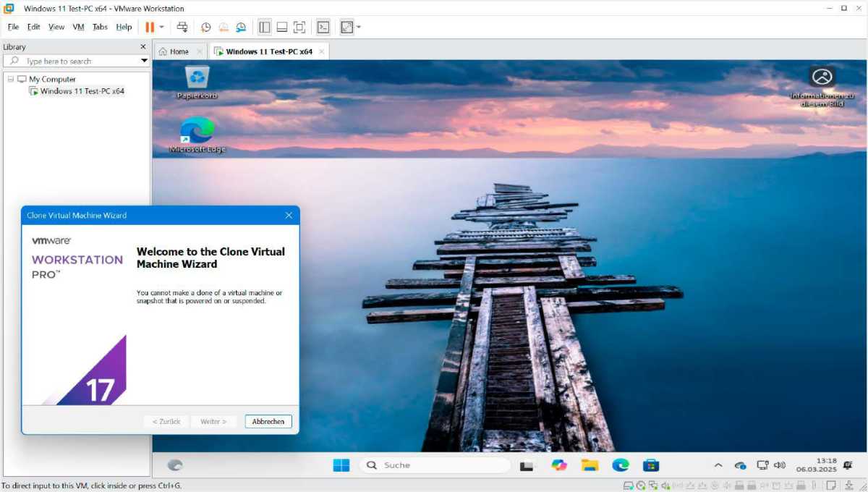Click the hard disk status icon
This screenshot has width=868, height=492.
[628, 486]
